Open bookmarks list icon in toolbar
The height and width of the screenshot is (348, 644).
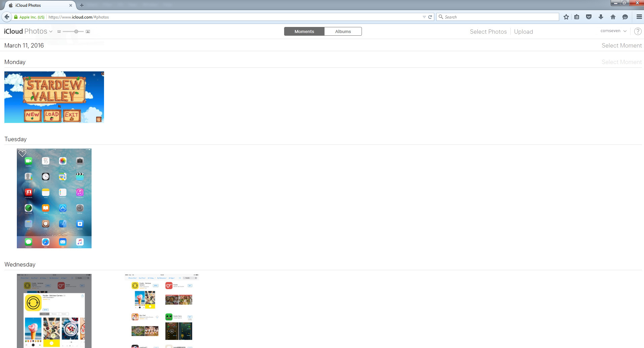click(x=577, y=17)
